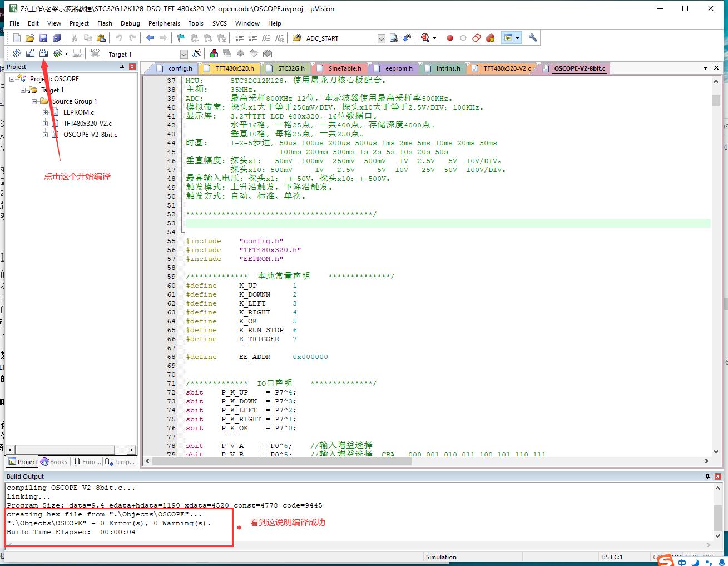Click the Disable all breakpoints icon
This screenshot has height=566, width=728.
[x=477, y=38]
